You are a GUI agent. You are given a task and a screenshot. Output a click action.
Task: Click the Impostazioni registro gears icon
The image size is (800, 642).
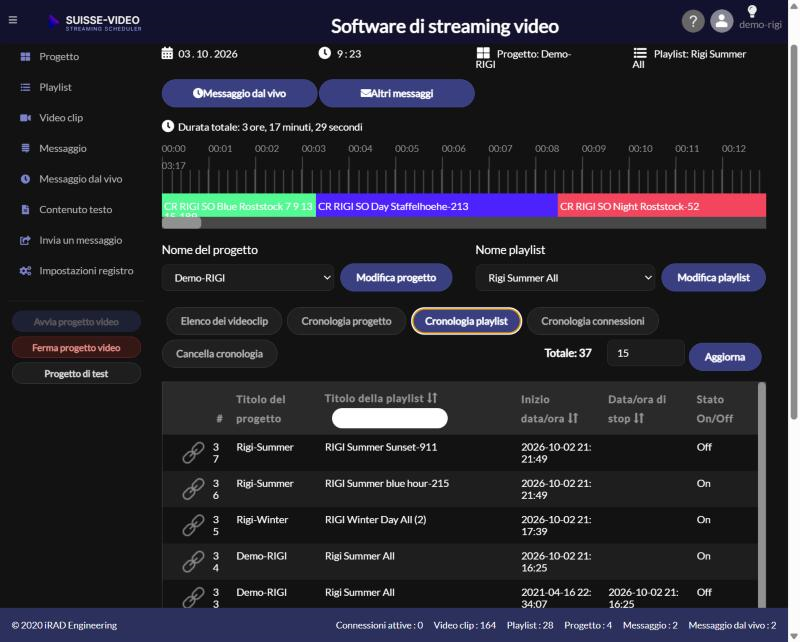tap(25, 271)
